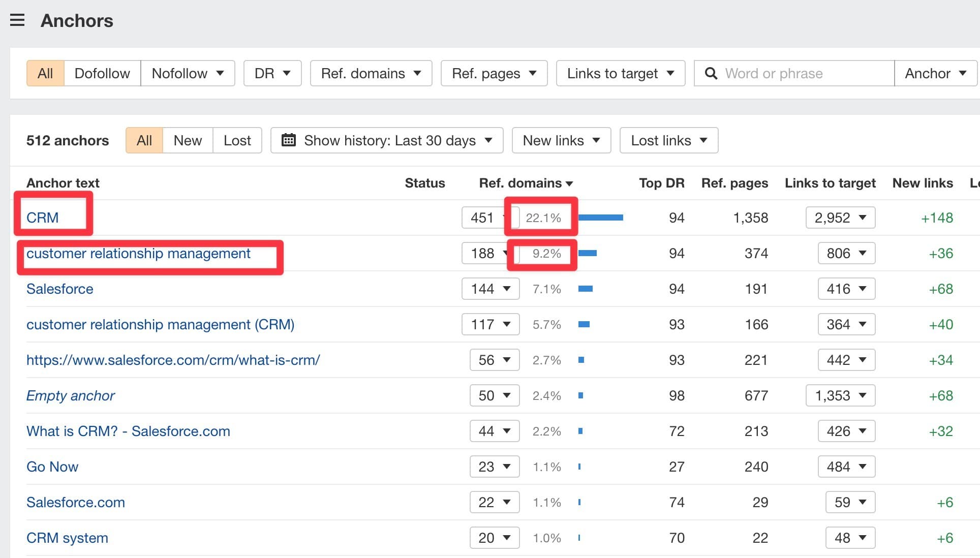Screen dimensions: 980x558
Task: Click the 512 anchors count label
Action: click(x=68, y=140)
